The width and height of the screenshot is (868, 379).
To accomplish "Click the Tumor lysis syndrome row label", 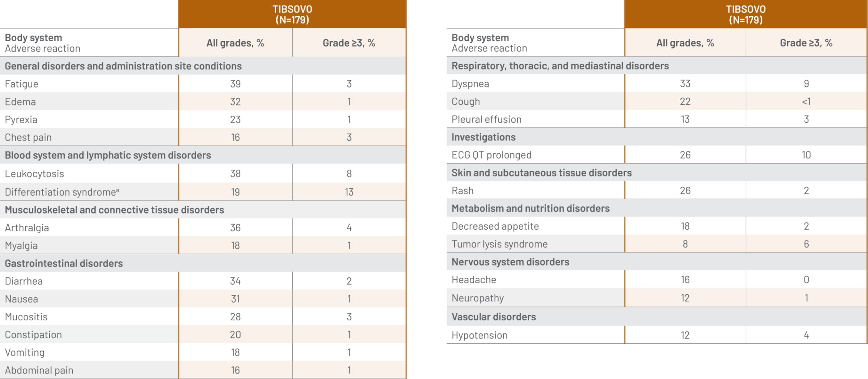I will pos(499,244).
